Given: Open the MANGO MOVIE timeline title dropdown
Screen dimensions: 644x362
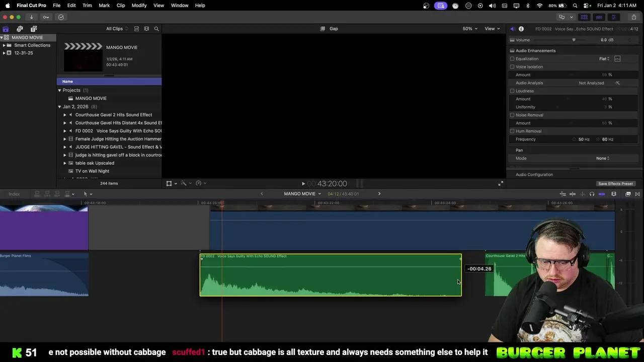Looking at the screenshot, I should (x=302, y=194).
